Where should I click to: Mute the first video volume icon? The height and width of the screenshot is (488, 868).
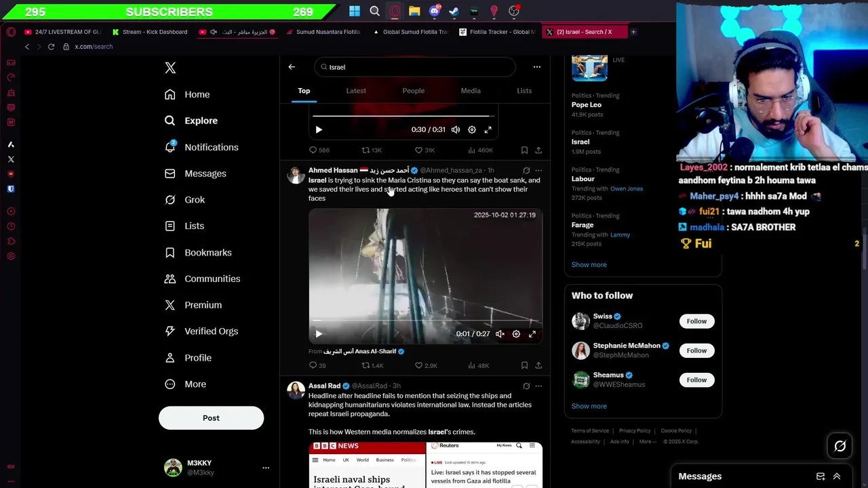point(456,129)
